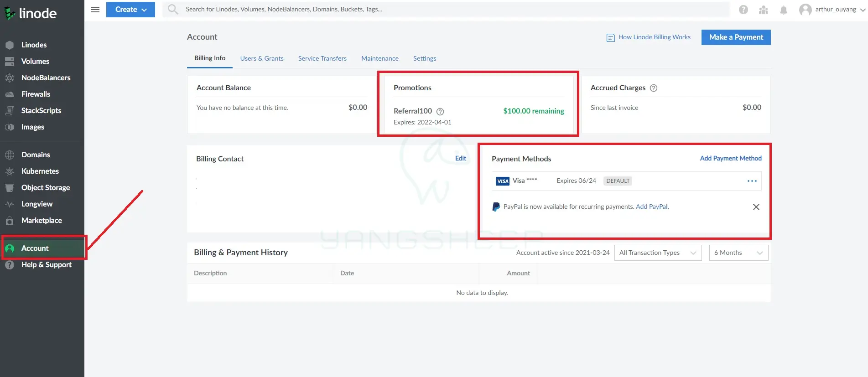Open How Linode Billing Works link
This screenshot has height=377, width=868.
[x=655, y=37]
